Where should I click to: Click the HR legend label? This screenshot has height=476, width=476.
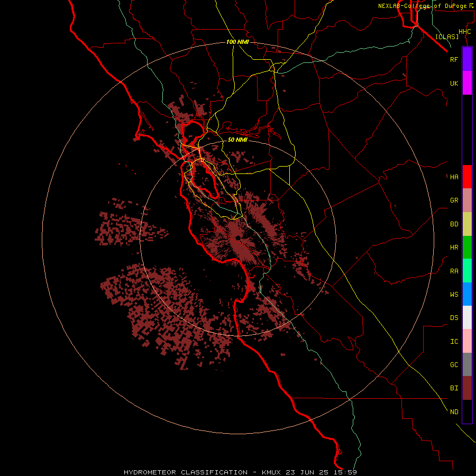pos(454,248)
